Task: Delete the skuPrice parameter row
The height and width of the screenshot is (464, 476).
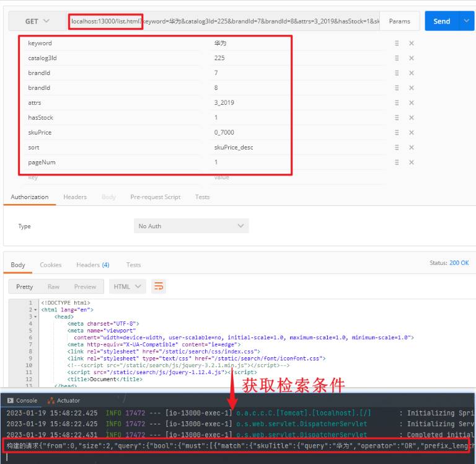Action: pyautogui.click(x=412, y=133)
